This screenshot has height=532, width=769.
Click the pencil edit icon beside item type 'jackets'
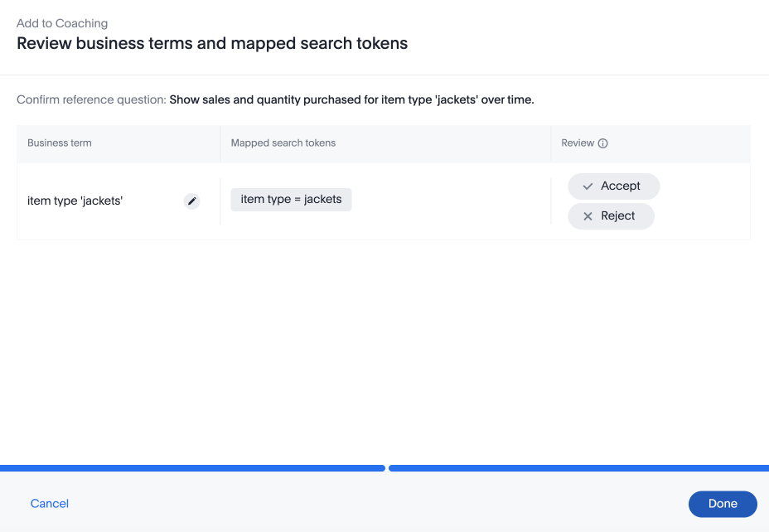[x=191, y=201]
